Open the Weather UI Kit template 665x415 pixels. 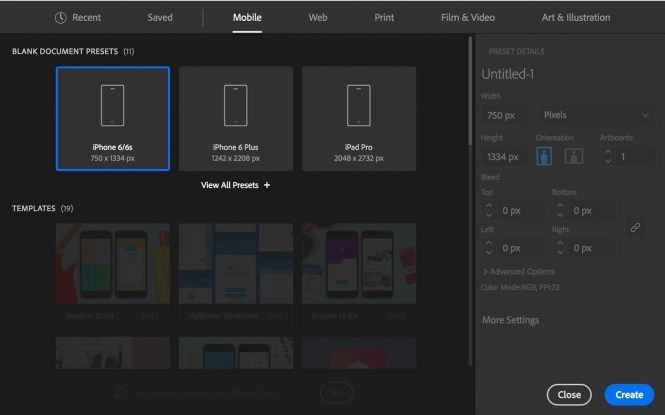click(113, 274)
